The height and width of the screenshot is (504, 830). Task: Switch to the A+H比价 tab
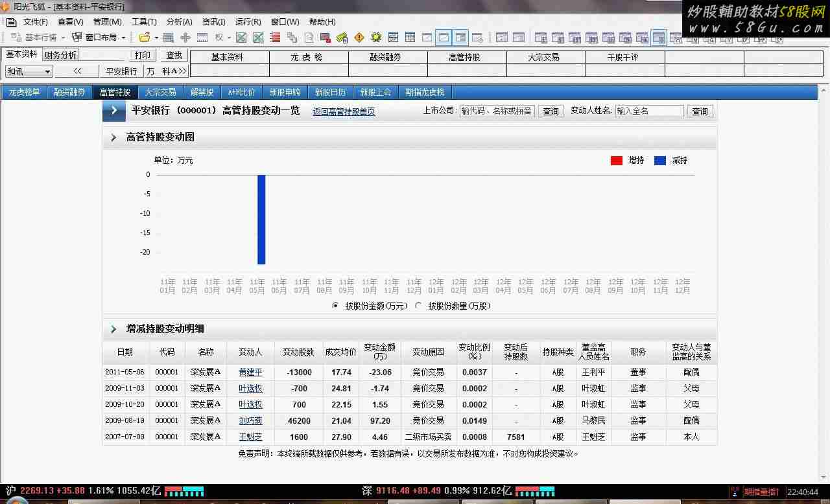click(241, 92)
